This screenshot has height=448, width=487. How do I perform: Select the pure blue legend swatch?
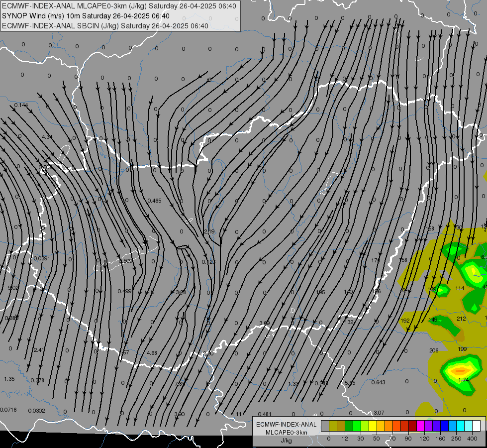[x=445, y=426]
